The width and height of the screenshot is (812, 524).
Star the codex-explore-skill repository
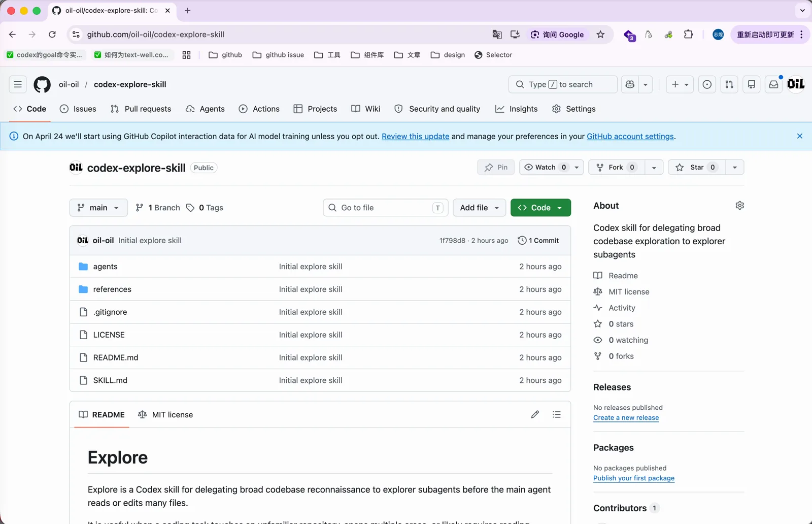(697, 167)
